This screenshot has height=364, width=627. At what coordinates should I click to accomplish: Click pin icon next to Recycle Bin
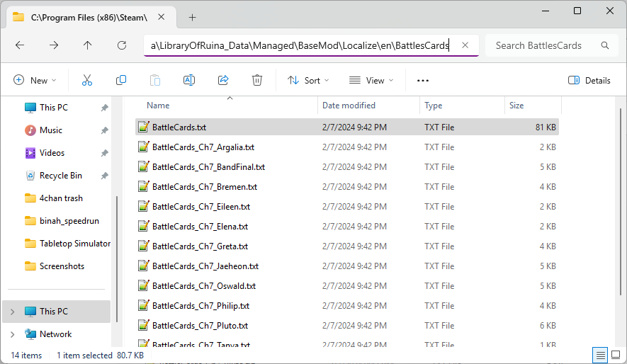104,176
